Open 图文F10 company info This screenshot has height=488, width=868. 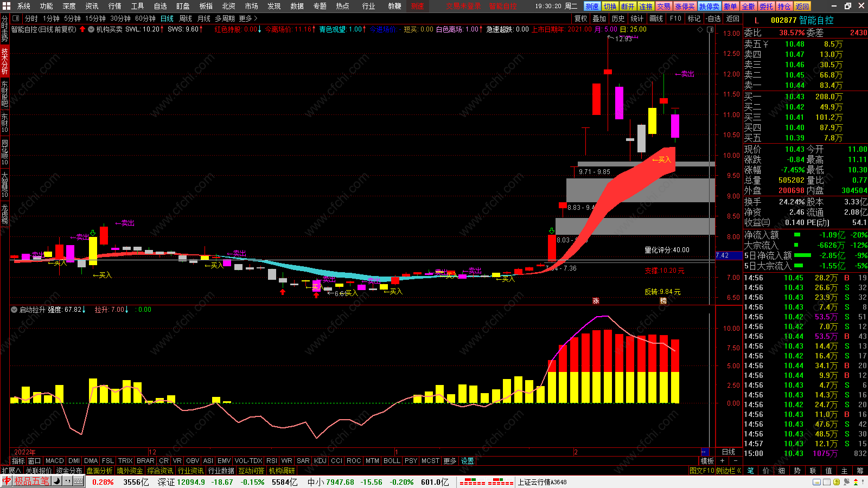pyautogui.click(x=702, y=471)
